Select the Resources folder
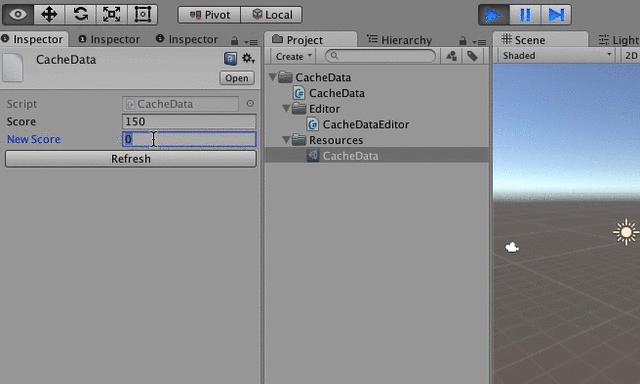The height and width of the screenshot is (384, 640). click(336, 140)
